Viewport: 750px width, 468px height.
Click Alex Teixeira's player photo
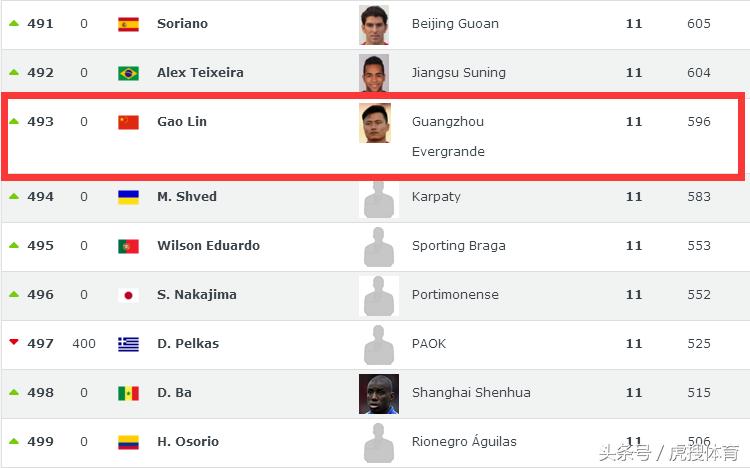coord(374,73)
